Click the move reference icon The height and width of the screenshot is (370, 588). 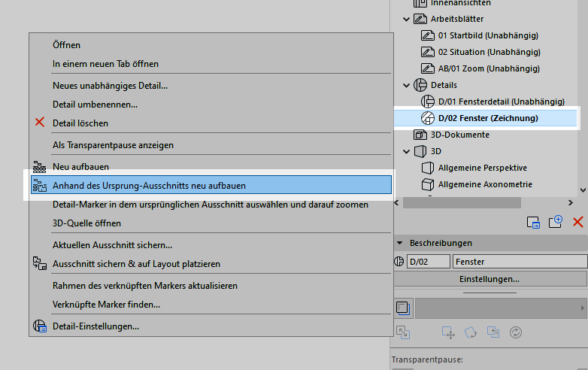click(449, 332)
